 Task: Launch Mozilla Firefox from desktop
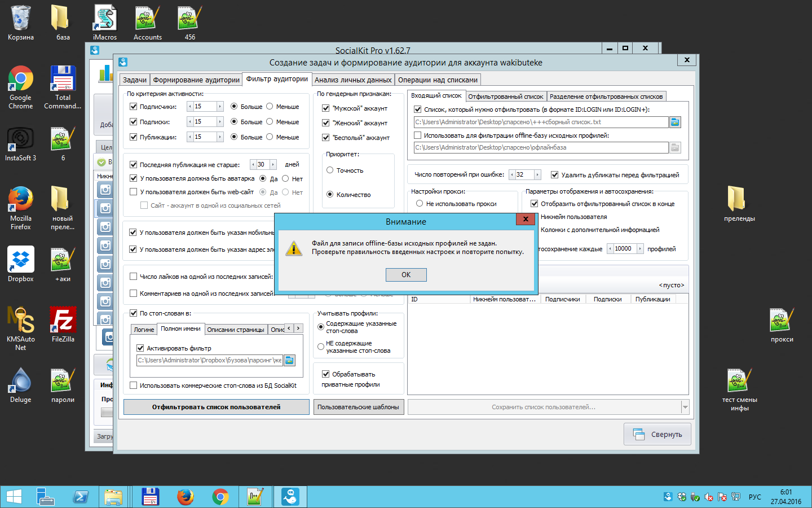click(21, 208)
